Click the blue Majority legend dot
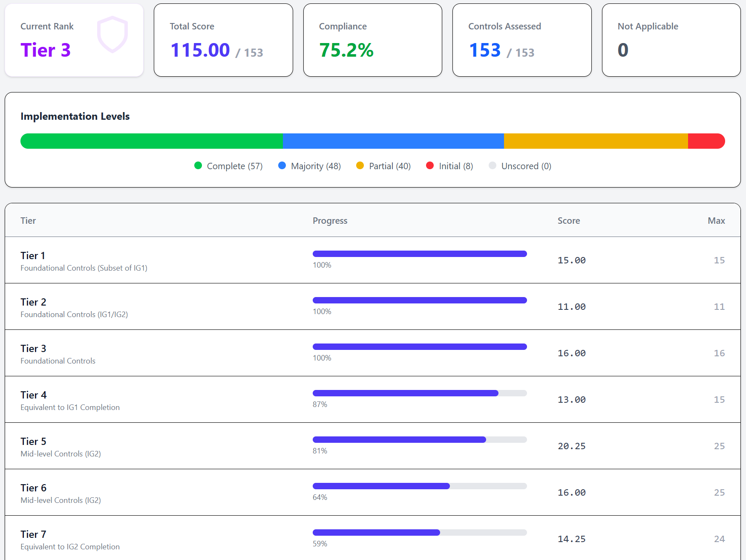746x560 pixels. click(282, 166)
